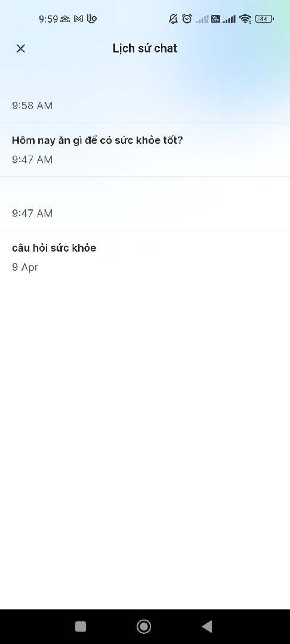Tap the alarm clock status icon
Screen dimensions: 290x644
point(187,19)
